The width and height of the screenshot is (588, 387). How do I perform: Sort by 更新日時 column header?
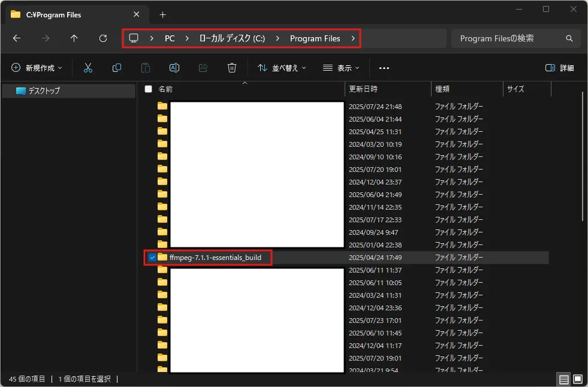click(363, 89)
